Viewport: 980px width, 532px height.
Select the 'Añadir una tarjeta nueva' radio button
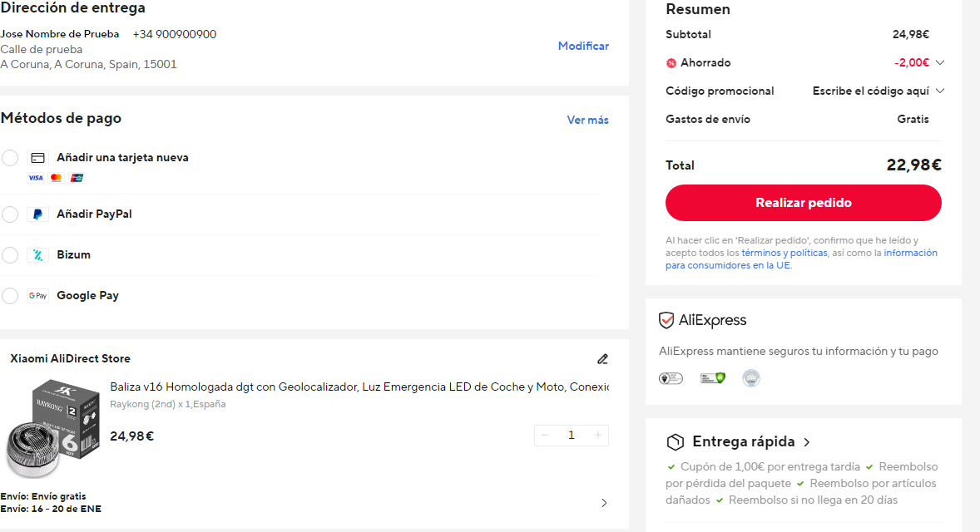[x=10, y=158]
